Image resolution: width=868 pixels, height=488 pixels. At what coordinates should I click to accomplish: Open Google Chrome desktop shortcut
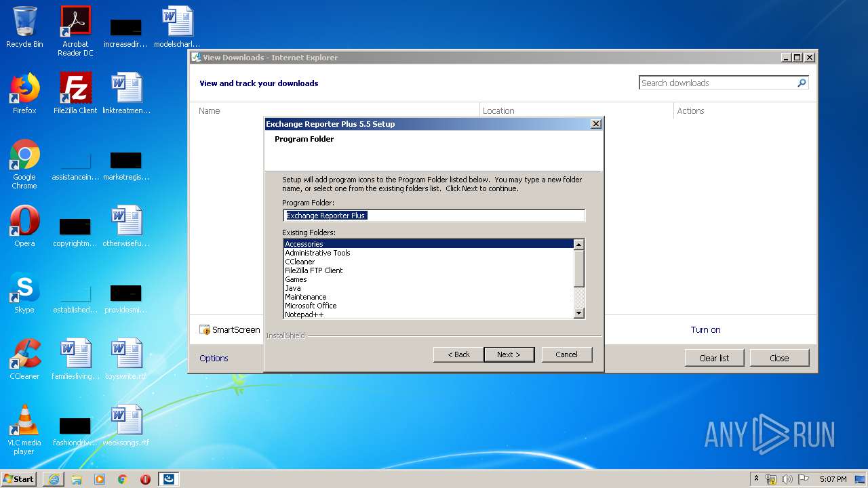tap(24, 164)
